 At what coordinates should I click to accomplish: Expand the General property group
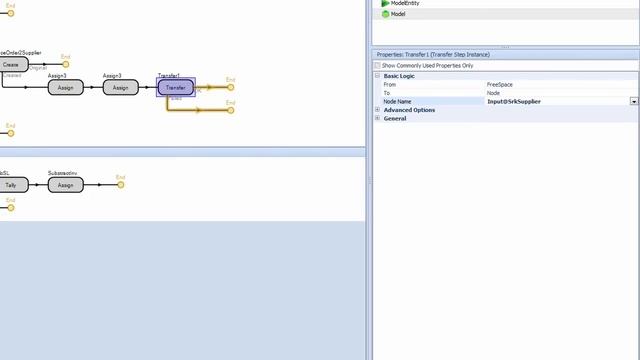click(x=378, y=118)
